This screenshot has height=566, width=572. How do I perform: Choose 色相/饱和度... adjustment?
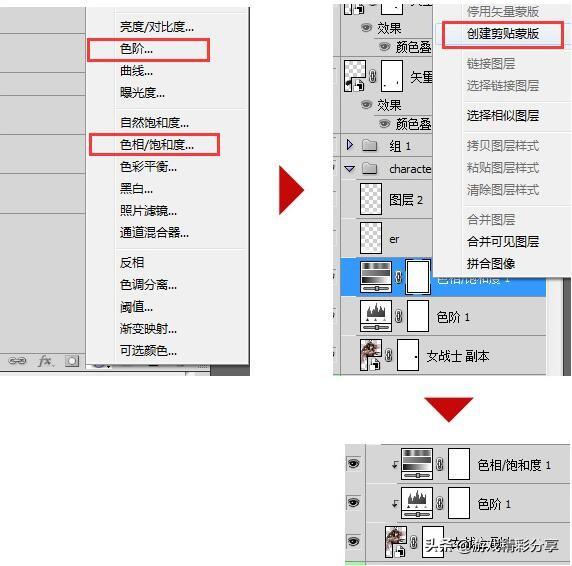click(x=157, y=145)
